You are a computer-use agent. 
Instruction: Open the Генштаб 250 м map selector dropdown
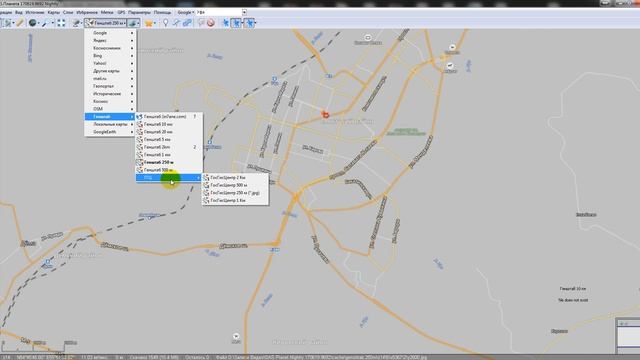tap(106, 23)
